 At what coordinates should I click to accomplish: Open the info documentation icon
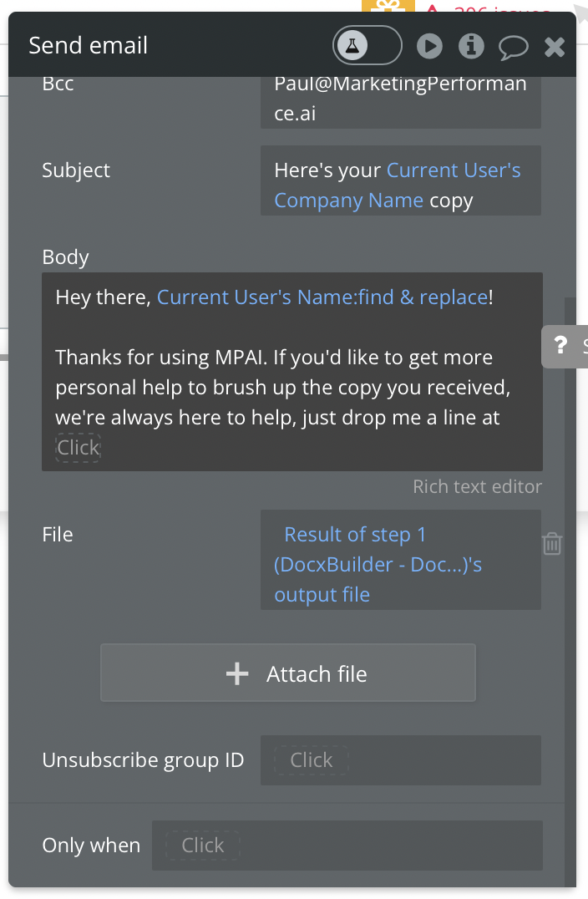point(471,46)
